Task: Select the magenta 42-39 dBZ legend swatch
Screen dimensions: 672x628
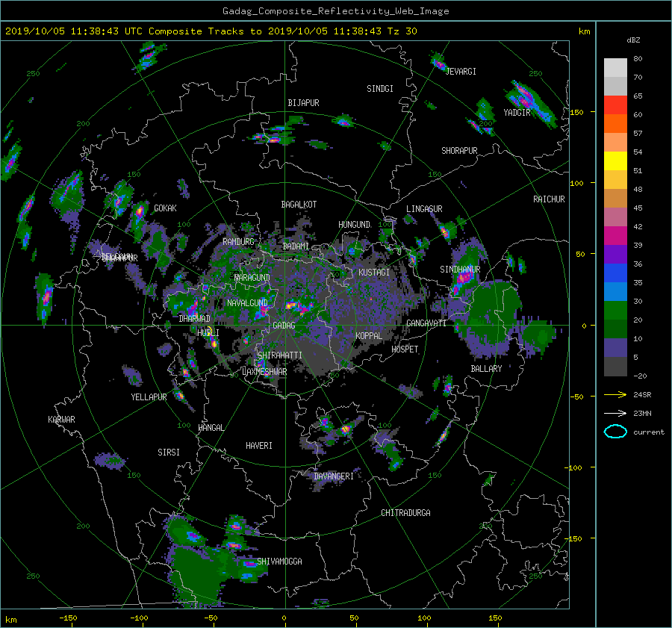Action: (x=615, y=236)
